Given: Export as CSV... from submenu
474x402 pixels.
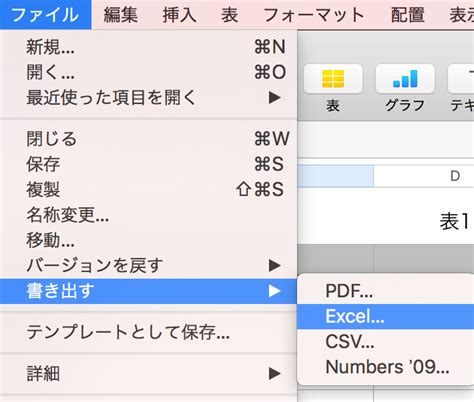Looking at the screenshot, I should [386, 342].
